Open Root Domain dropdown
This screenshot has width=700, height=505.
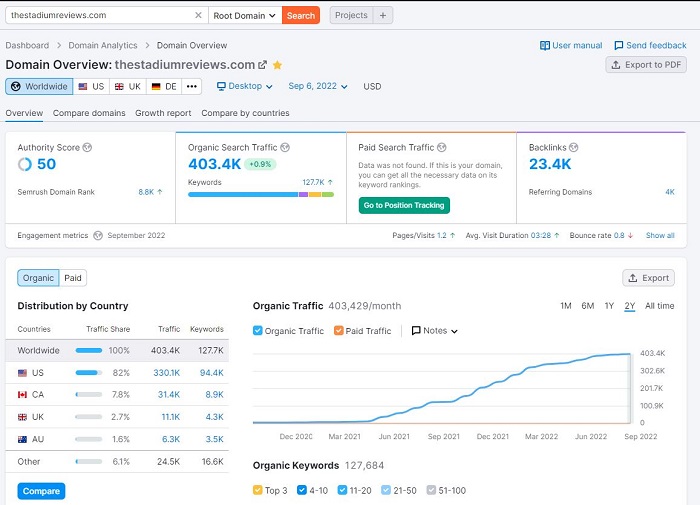pos(245,15)
